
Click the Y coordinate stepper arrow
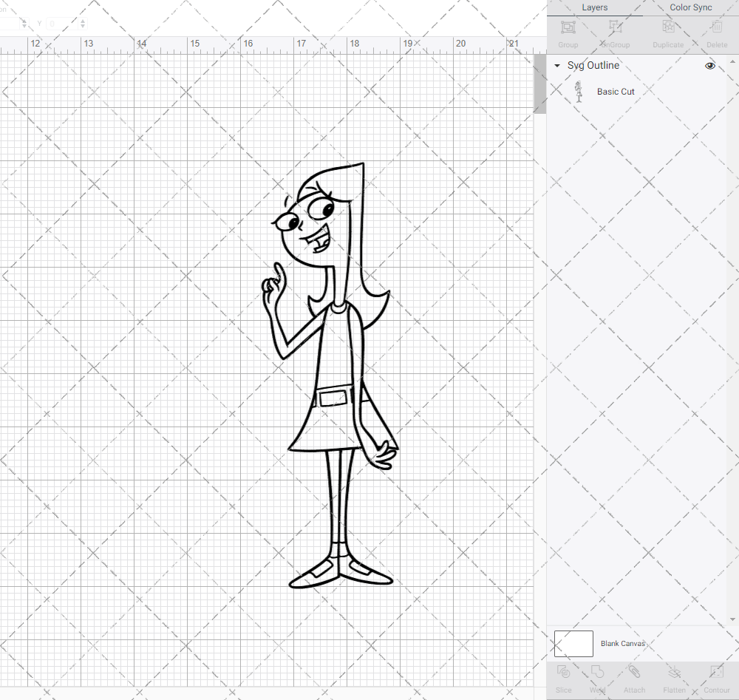[x=81, y=23]
